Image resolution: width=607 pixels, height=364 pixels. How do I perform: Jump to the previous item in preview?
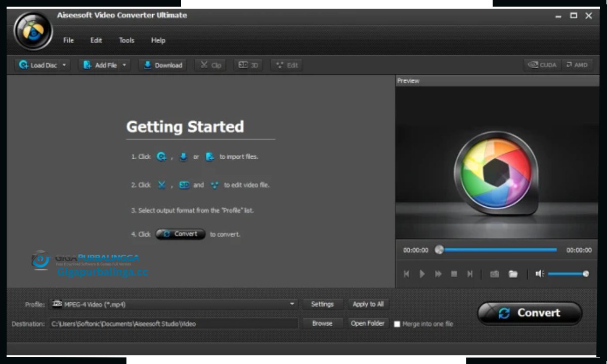pyautogui.click(x=406, y=274)
